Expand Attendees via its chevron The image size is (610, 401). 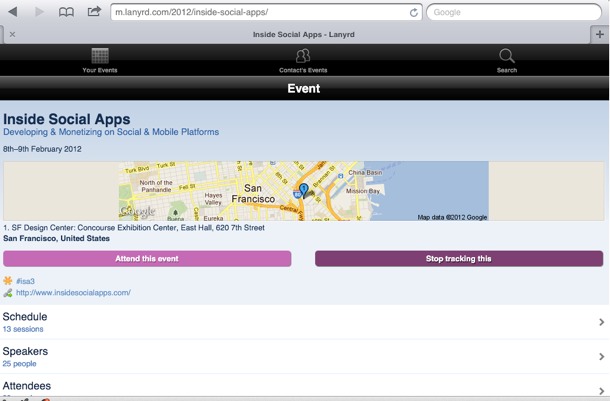click(x=601, y=391)
